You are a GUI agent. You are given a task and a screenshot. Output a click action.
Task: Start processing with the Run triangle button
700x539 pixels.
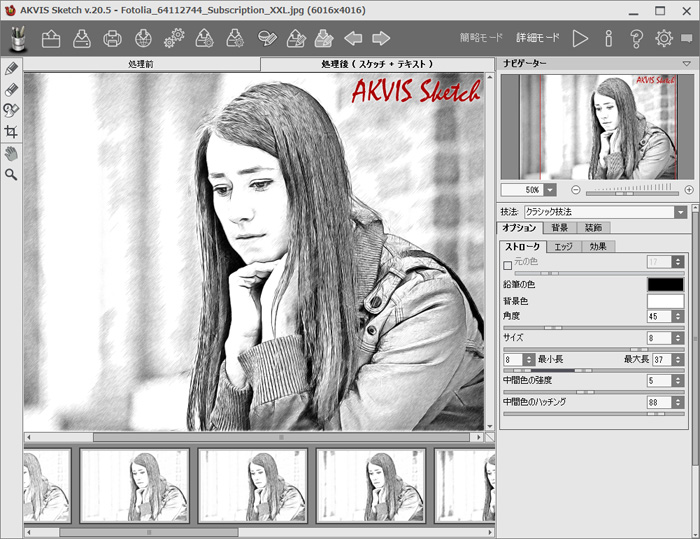tap(580, 39)
